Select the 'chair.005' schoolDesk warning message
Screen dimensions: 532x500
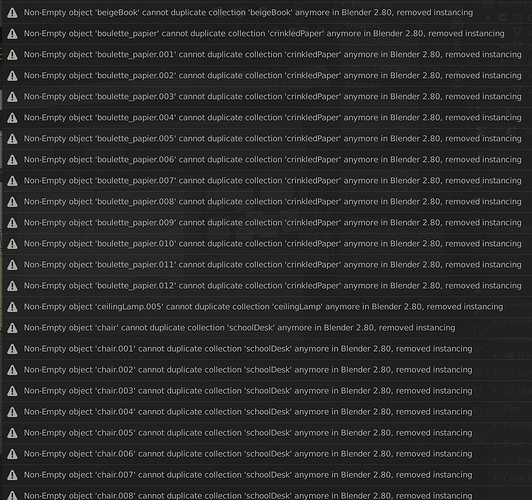click(248, 433)
